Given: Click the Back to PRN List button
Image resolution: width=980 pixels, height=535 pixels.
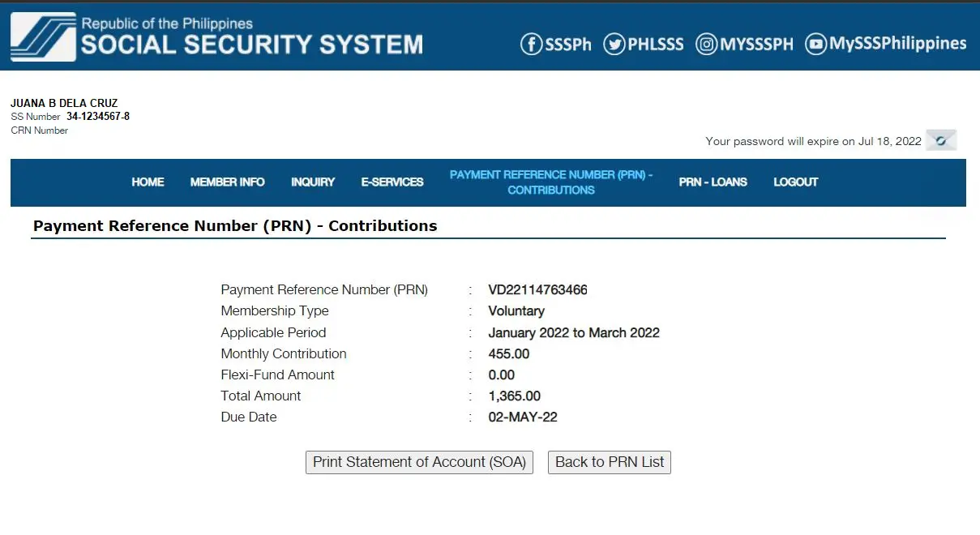Looking at the screenshot, I should tap(609, 462).
